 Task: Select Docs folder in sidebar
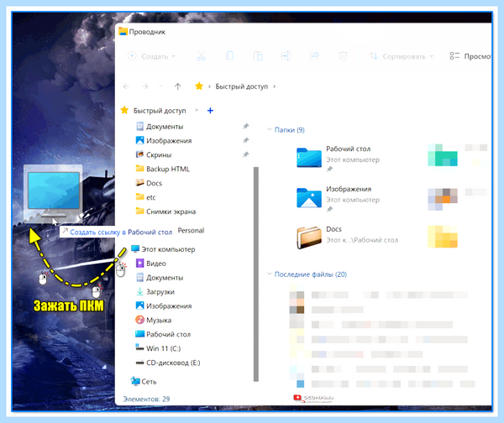tap(154, 183)
